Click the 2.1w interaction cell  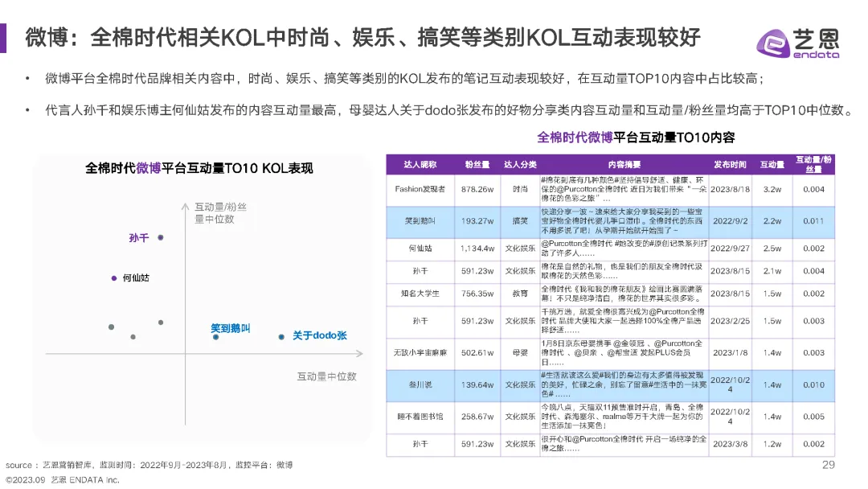tap(772, 271)
